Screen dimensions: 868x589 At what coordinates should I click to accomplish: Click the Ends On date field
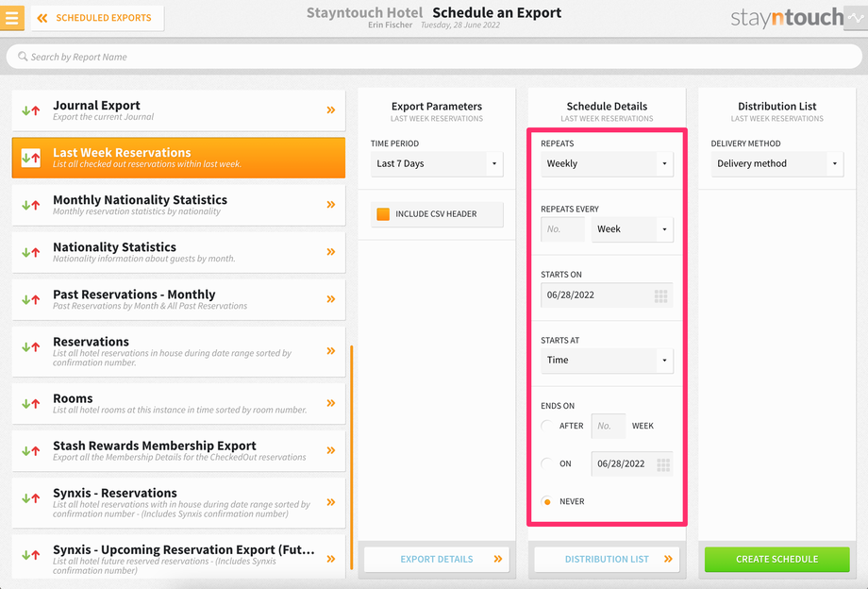pyautogui.click(x=632, y=463)
